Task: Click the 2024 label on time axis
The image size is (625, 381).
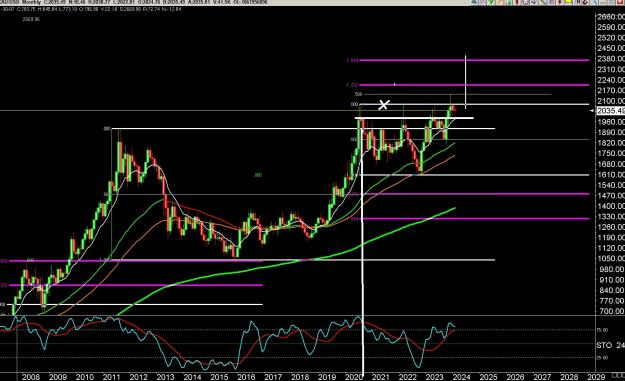Action: [x=462, y=377]
